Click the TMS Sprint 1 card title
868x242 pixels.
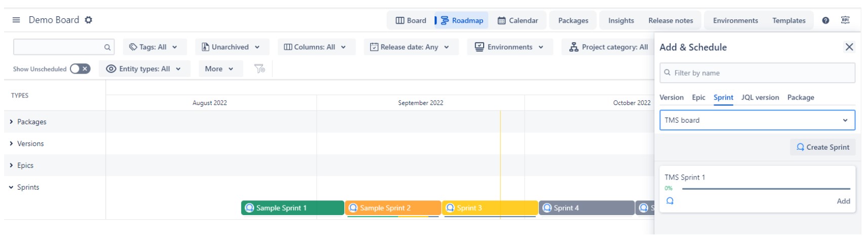click(685, 178)
